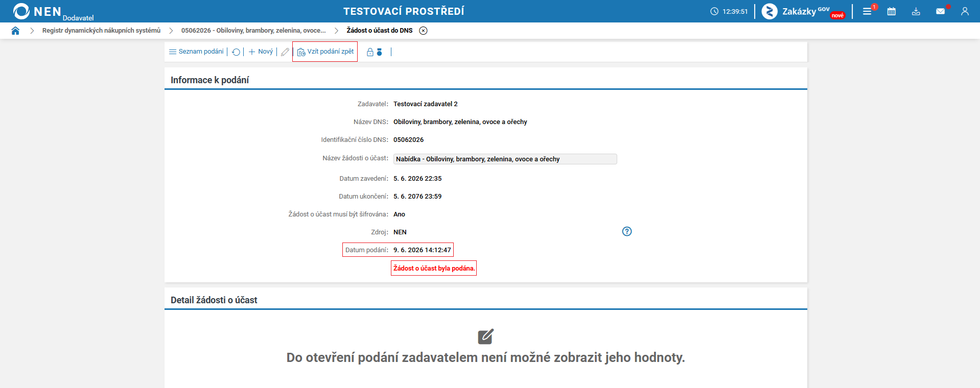
Task: Open the help question mark icon
Action: [x=627, y=231]
